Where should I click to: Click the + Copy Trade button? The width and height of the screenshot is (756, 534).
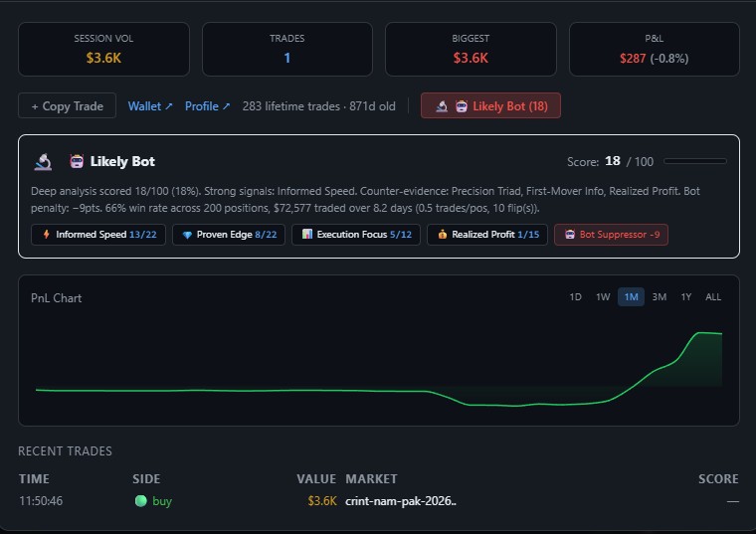pyautogui.click(x=67, y=105)
